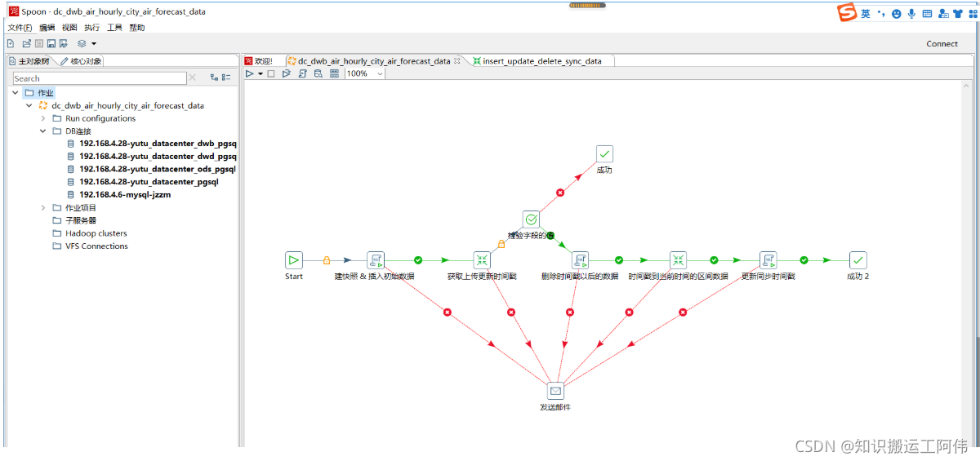Viewport: 980px width, 461px height.
Task: Open the Sogou emoji smiley icon
Action: click(897, 14)
